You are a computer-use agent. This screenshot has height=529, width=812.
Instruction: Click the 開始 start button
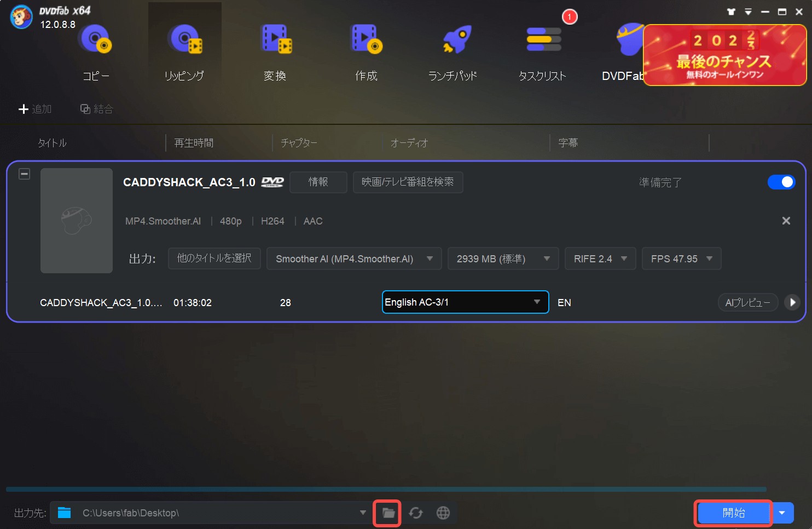[x=733, y=513]
